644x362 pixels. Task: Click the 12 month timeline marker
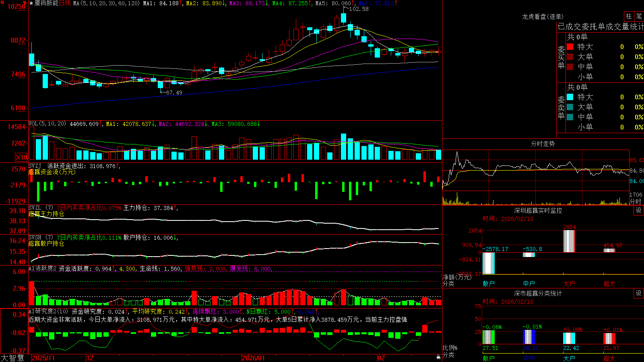[90, 358]
